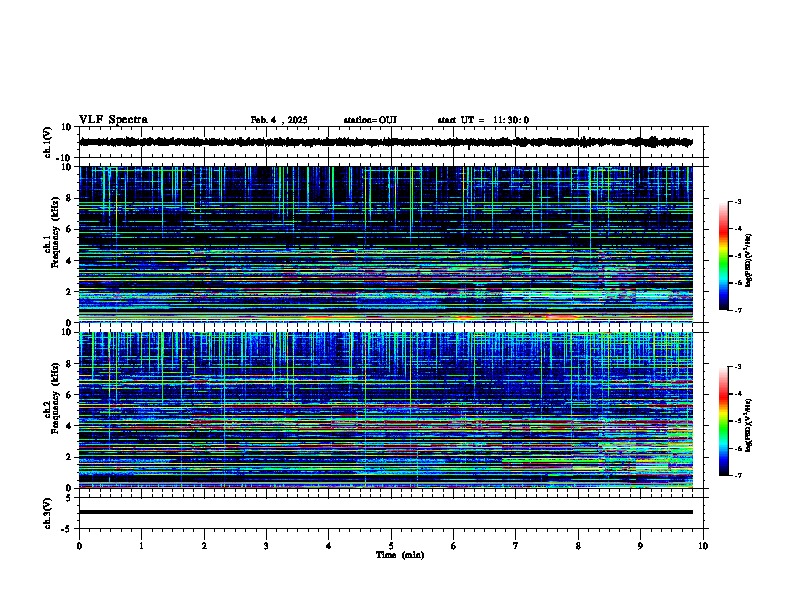Viewport: 792px width, 612px height.
Task: Click the ch.1 color scale bar
Action: pyautogui.click(x=724, y=256)
